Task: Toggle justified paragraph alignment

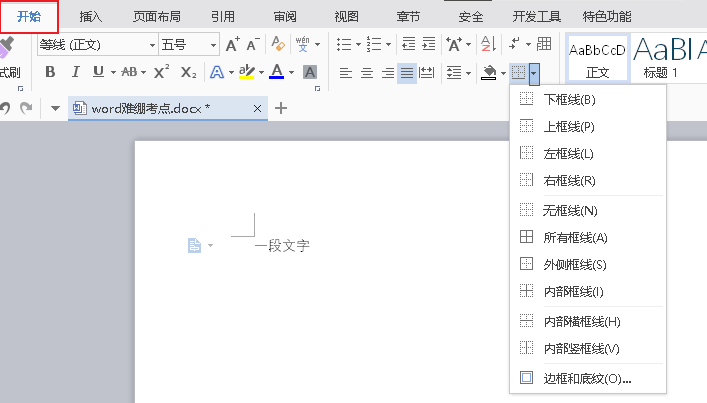Action: click(407, 72)
